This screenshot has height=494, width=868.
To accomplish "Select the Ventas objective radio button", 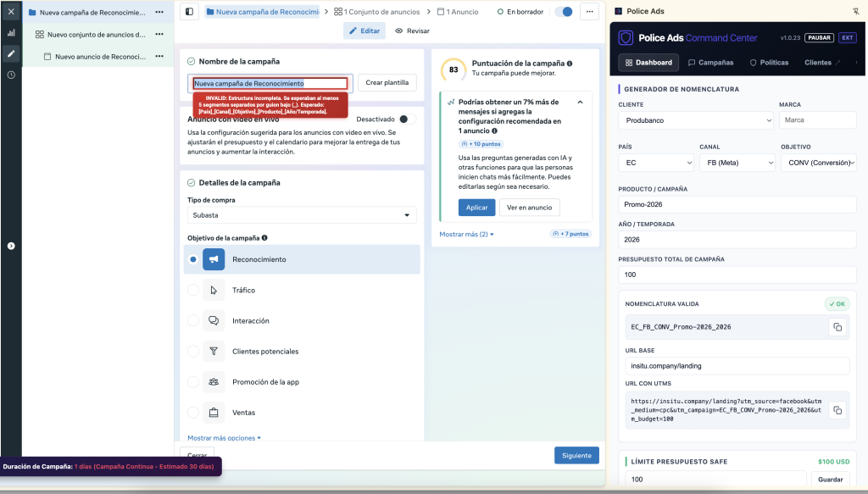I will click(x=192, y=412).
